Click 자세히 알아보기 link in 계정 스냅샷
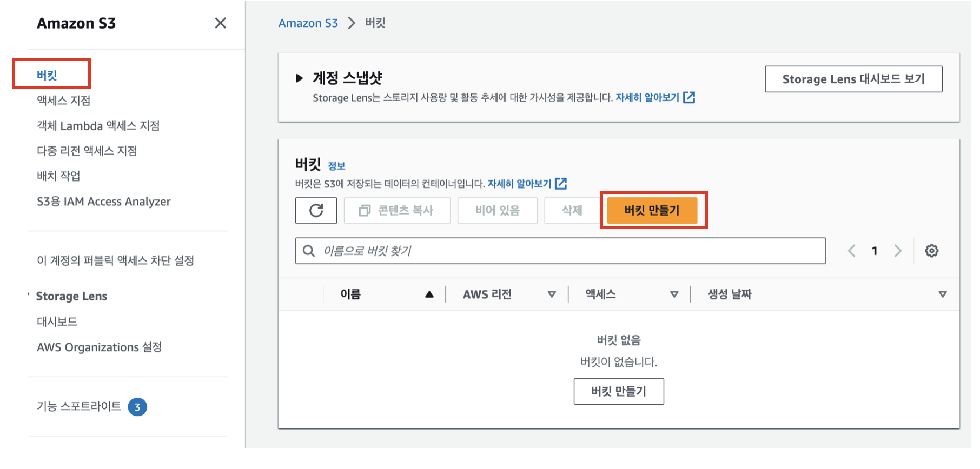This screenshot has width=980, height=469. click(647, 97)
